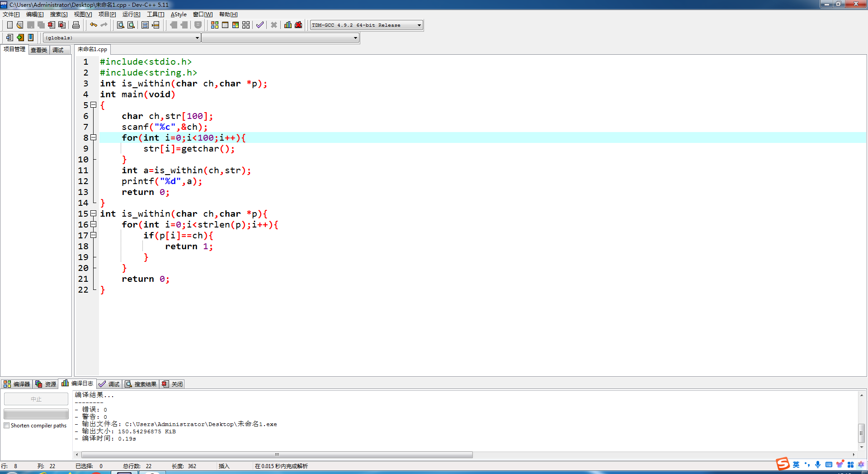Click the Rebuild All icon
868x474 pixels.
point(246,25)
